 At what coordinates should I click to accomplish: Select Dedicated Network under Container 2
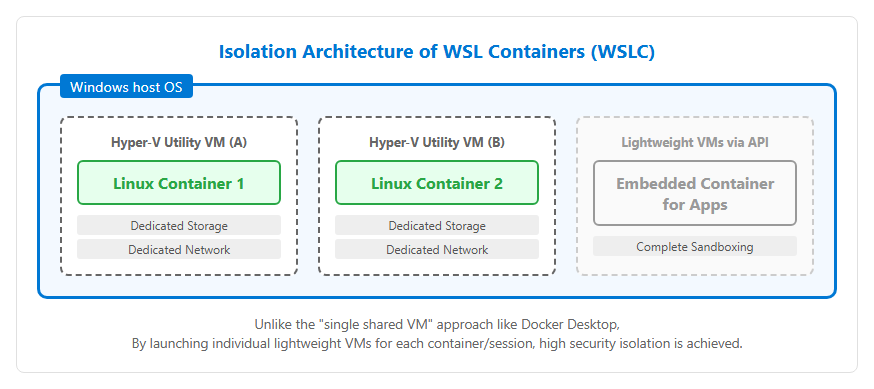click(x=437, y=250)
